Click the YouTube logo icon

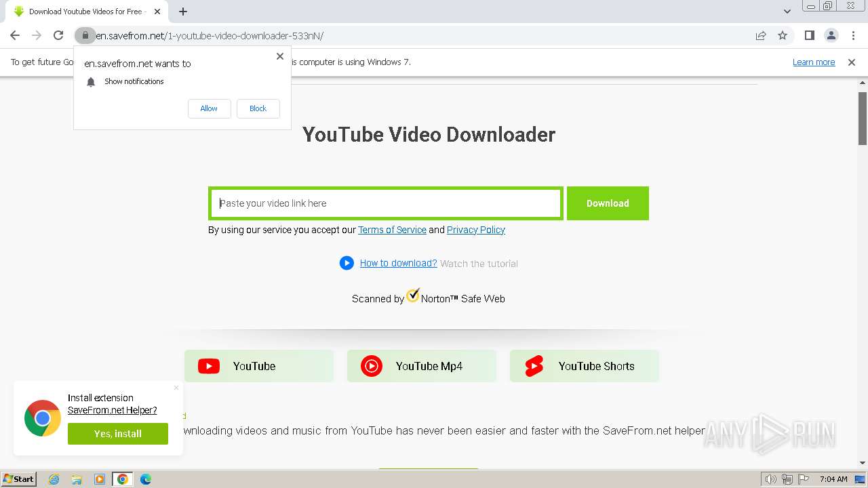(209, 366)
